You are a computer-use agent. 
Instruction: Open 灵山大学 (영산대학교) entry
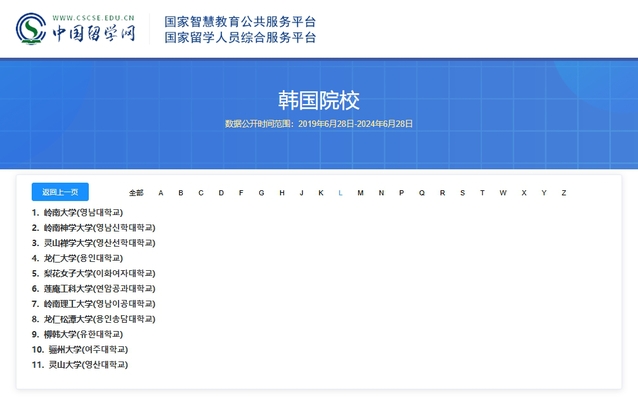pyautogui.click(x=88, y=365)
